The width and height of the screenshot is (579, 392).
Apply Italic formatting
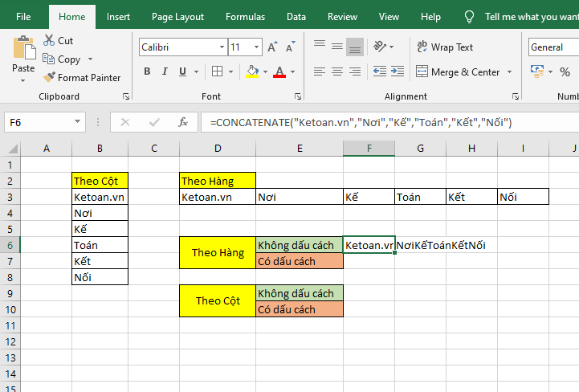(x=166, y=72)
